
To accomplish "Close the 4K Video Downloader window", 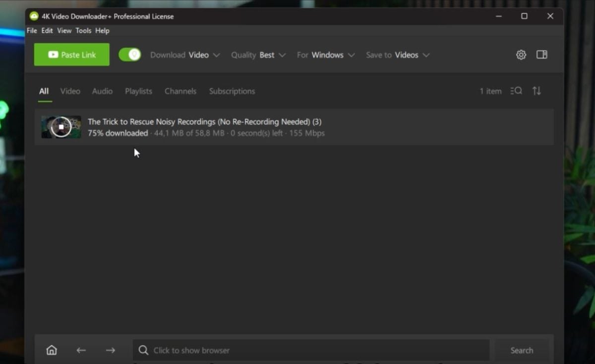I will [x=550, y=16].
